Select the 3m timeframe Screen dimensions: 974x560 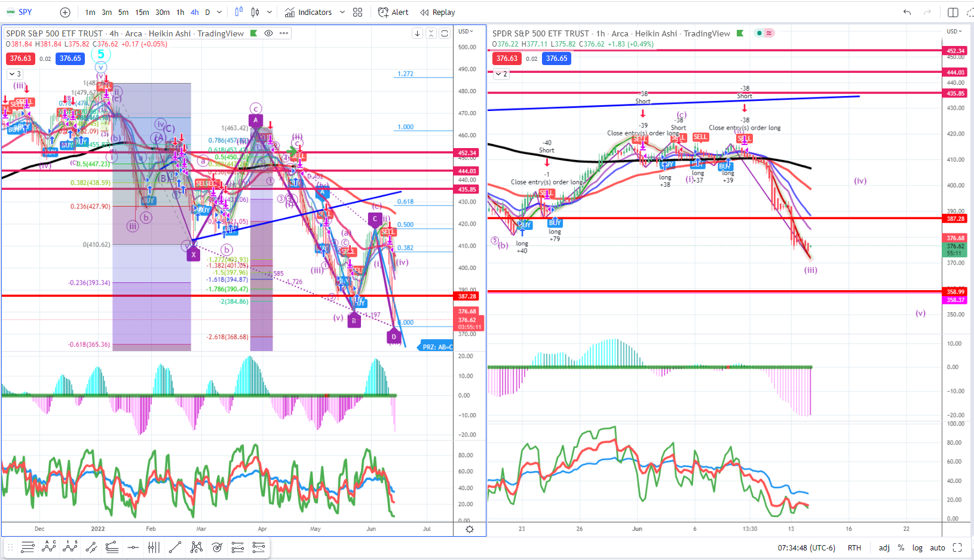pyautogui.click(x=107, y=12)
